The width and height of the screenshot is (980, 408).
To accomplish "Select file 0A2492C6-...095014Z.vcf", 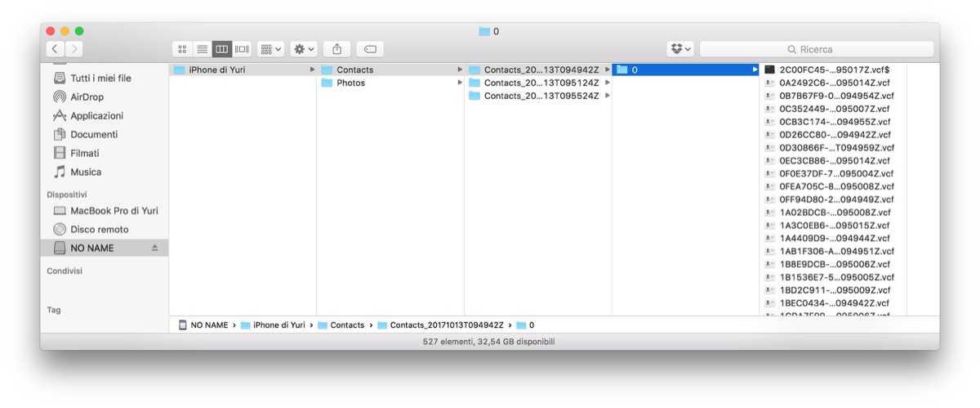I will click(x=834, y=83).
